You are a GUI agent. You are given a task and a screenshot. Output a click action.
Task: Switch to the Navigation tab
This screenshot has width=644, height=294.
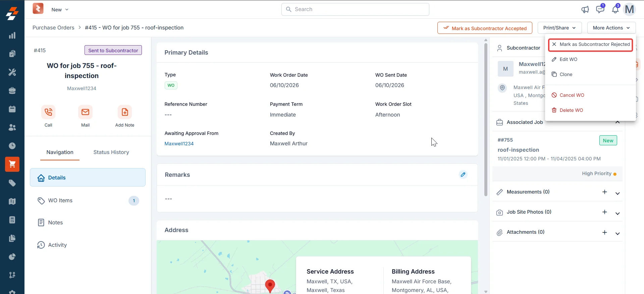click(x=60, y=152)
